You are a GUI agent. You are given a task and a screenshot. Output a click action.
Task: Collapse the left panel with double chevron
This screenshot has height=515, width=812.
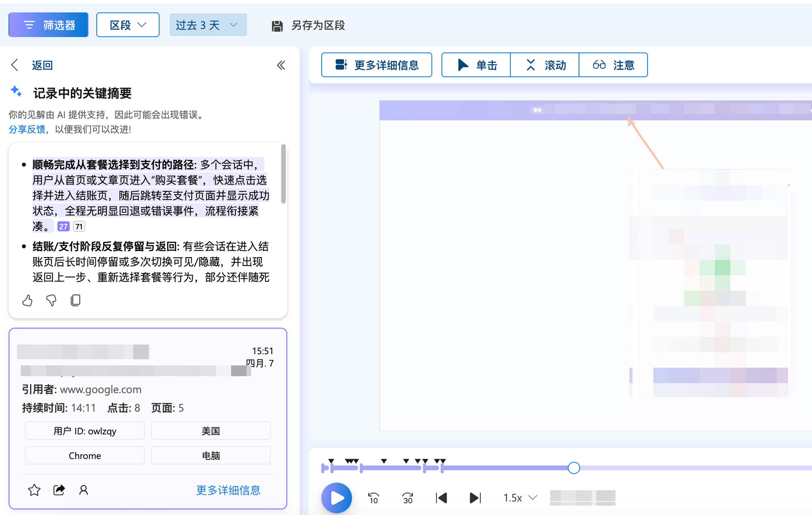tap(281, 65)
